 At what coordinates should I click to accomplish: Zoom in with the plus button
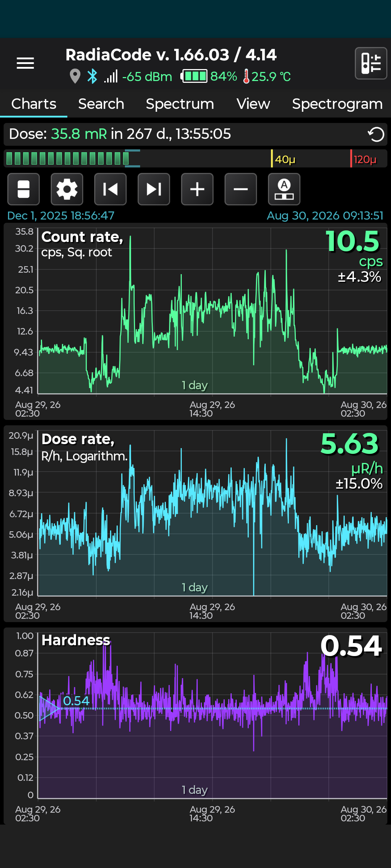197,189
